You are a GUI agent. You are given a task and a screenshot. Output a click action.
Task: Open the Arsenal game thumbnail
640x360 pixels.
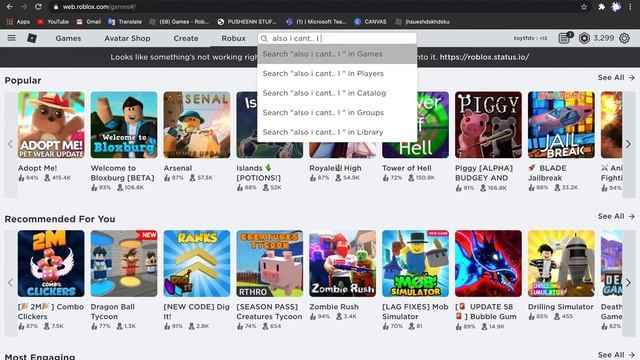click(x=197, y=125)
